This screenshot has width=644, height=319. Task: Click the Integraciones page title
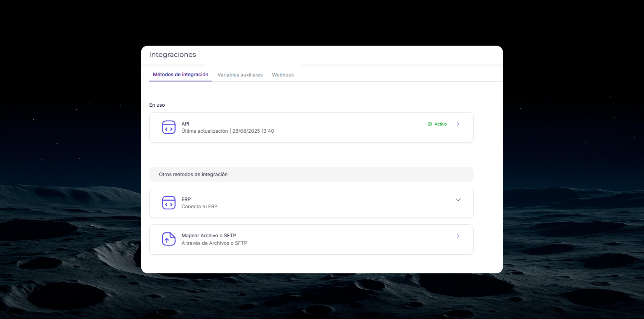(x=172, y=55)
